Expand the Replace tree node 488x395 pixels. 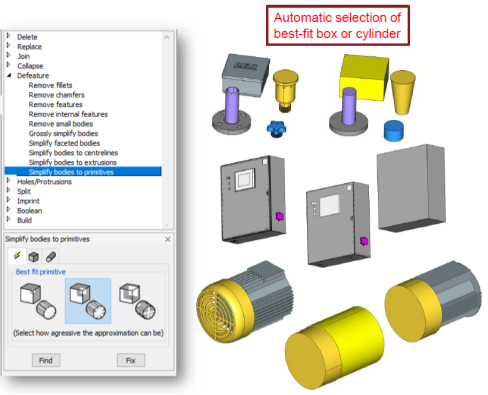(9, 46)
